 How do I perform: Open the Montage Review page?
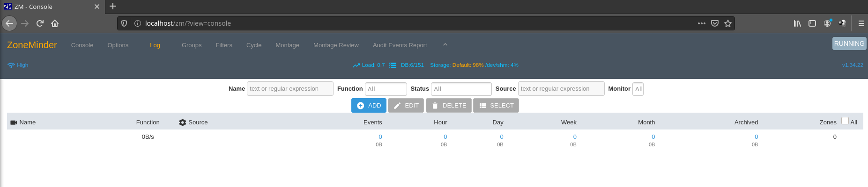(336, 45)
